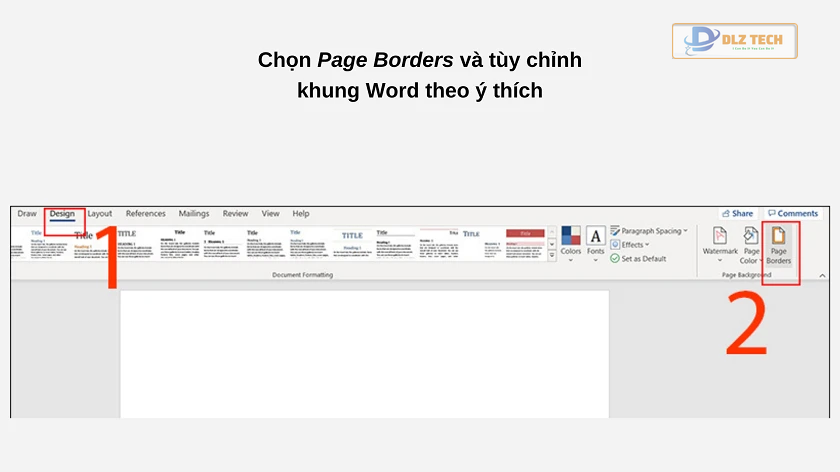840x472 pixels.
Task: Click the Share button
Action: [x=738, y=213]
